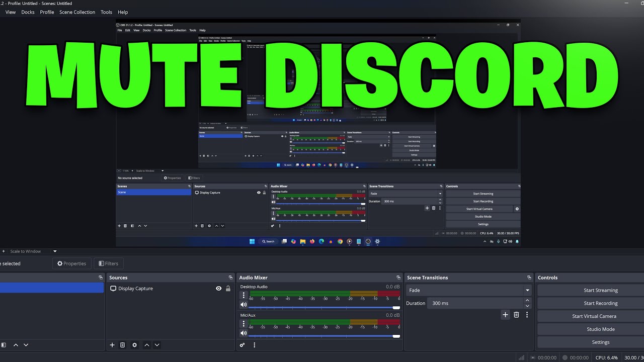Click large Properties button above Sources
This screenshot has width=644, height=362.
point(71,263)
